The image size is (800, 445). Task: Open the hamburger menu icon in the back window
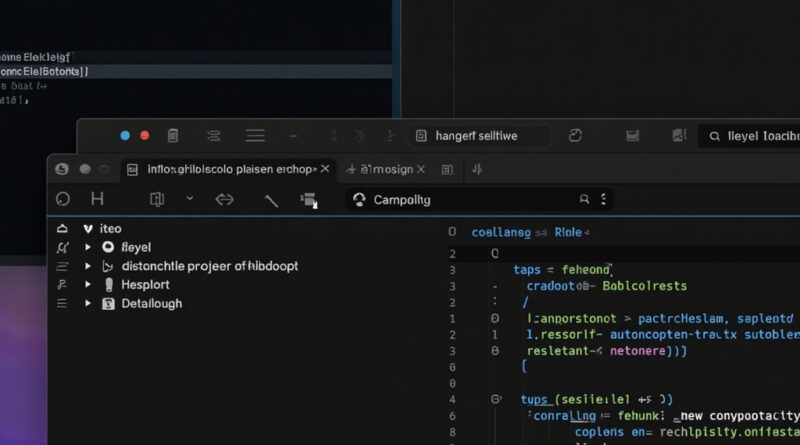click(x=255, y=136)
